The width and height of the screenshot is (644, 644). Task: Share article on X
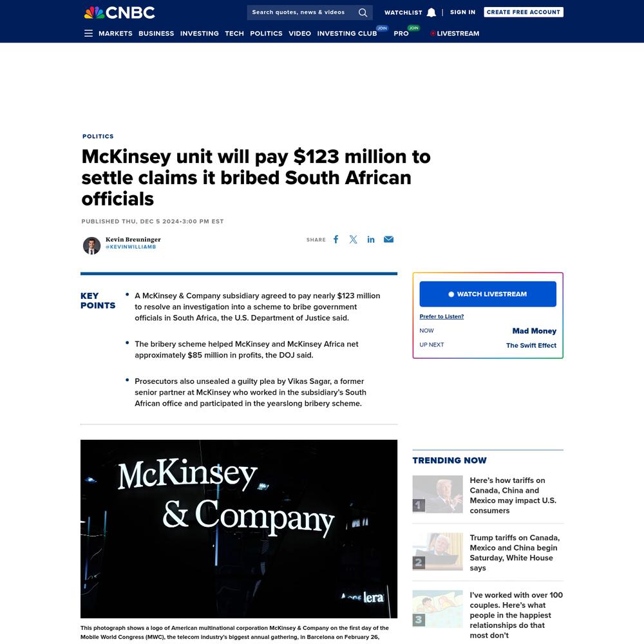click(353, 240)
